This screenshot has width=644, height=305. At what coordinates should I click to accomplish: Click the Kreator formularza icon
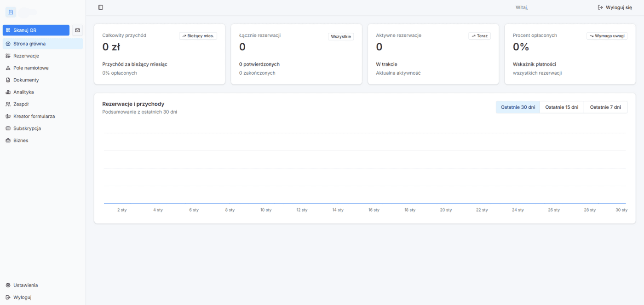[x=8, y=116]
